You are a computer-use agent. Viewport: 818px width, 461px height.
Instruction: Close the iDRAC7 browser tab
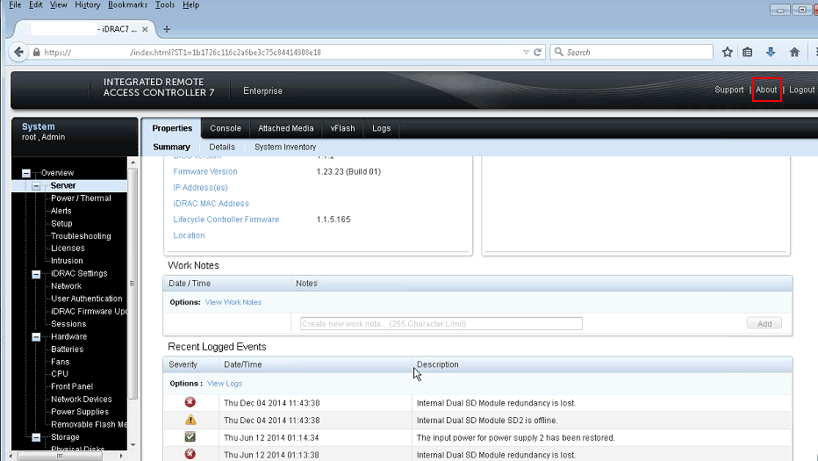click(145, 29)
